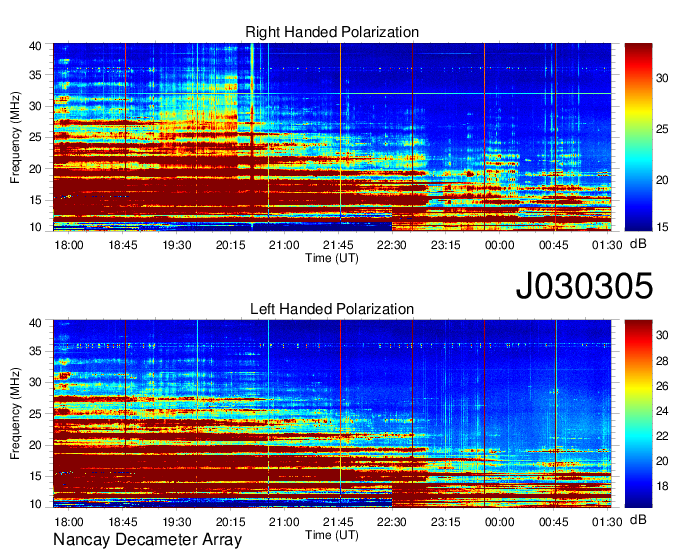
Task: Click 20:15 tick on left-handed time axis
Action: 230,522
